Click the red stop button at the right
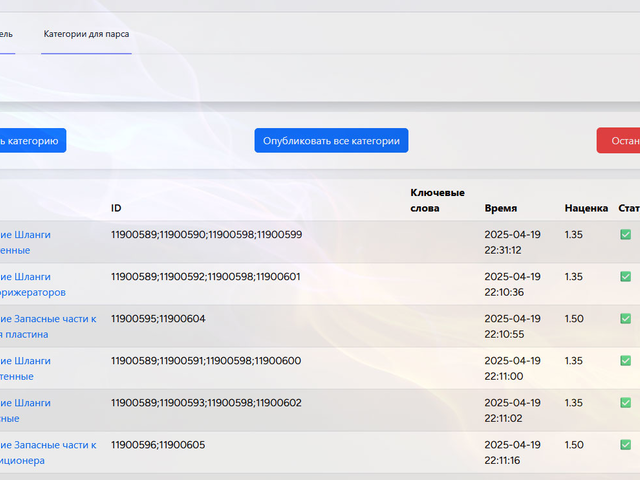 tap(619, 141)
